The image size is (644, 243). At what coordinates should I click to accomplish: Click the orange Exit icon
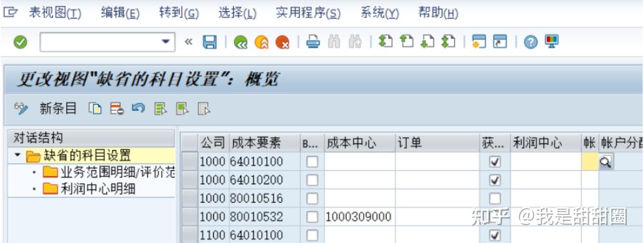click(261, 43)
